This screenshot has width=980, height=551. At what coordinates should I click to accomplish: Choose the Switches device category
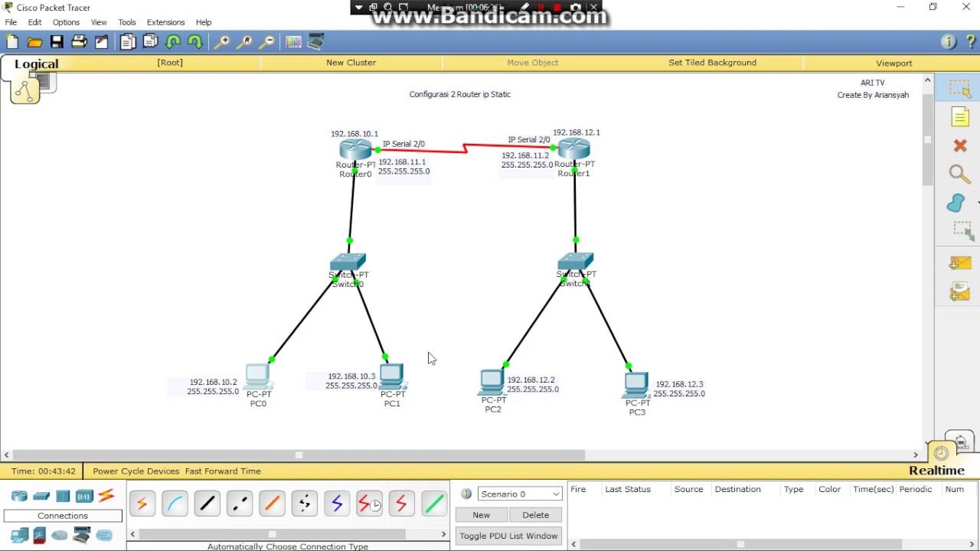(x=41, y=496)
